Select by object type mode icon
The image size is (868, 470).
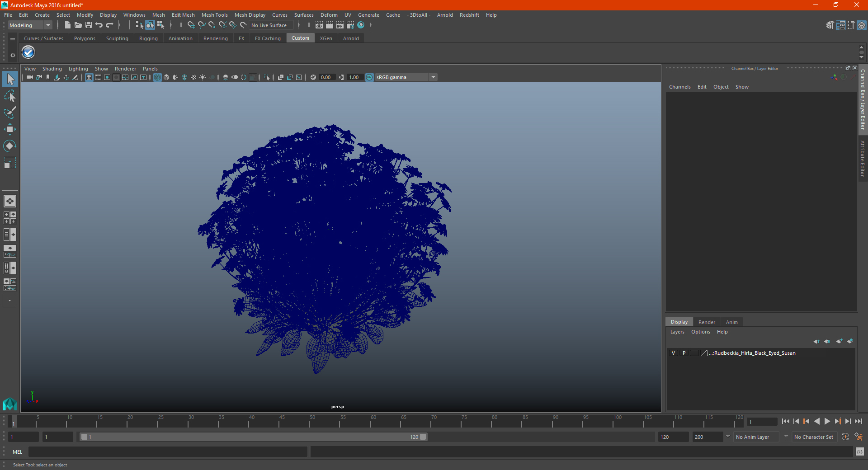pos(150,25)
